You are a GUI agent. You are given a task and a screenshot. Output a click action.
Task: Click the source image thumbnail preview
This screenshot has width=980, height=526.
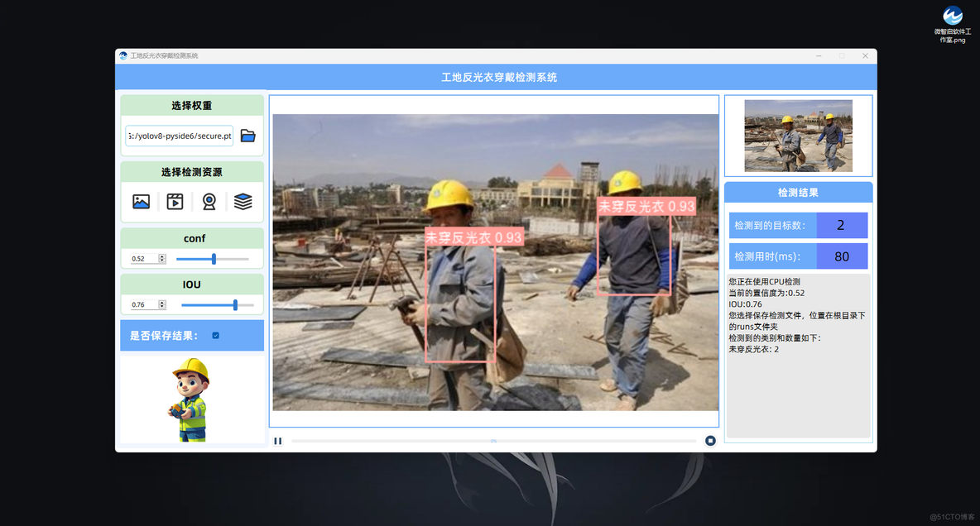pyautogui.click(x=798, y=136)
